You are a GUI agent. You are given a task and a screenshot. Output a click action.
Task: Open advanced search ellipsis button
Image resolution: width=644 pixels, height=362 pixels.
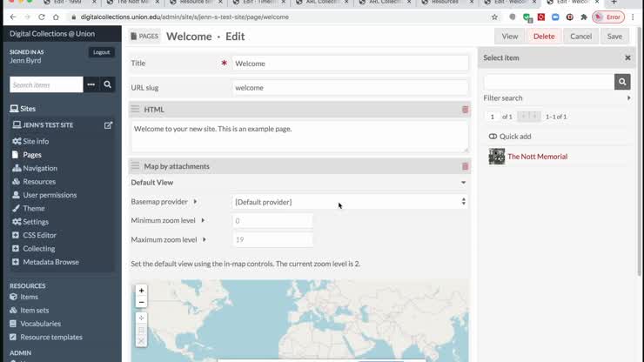click(91, 84)
